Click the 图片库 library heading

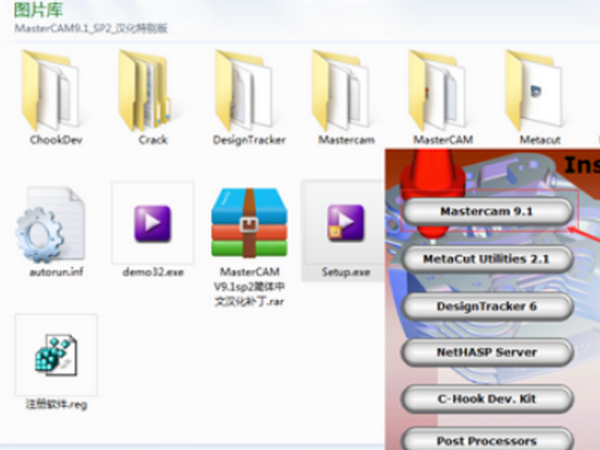point(38,10)
